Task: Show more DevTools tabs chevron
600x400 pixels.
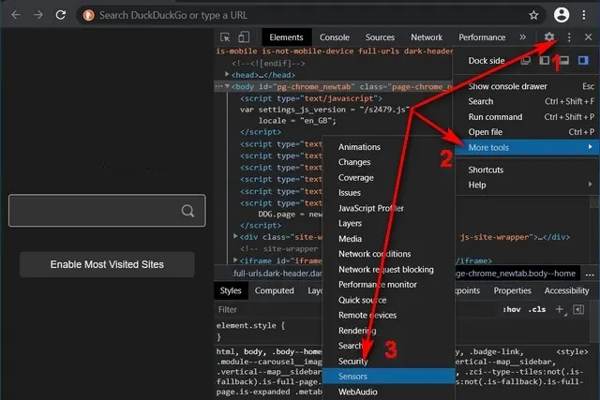Action: coord(523,37)
